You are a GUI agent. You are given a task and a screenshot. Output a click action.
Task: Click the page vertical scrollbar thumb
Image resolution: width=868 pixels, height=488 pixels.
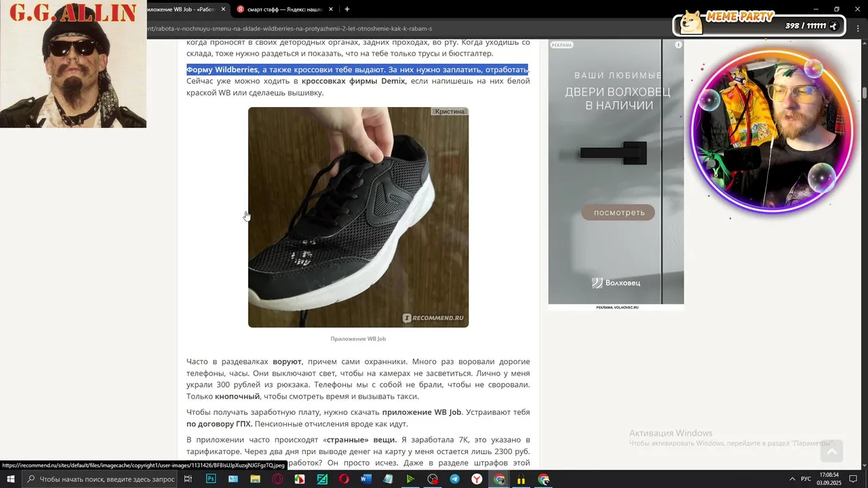pos(864,93)
